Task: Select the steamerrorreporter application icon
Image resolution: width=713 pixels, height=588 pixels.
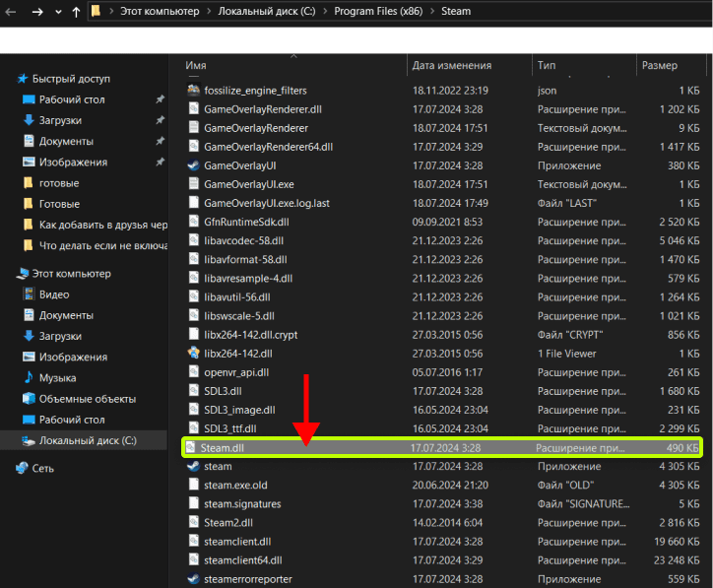Action: click(193, 579)
